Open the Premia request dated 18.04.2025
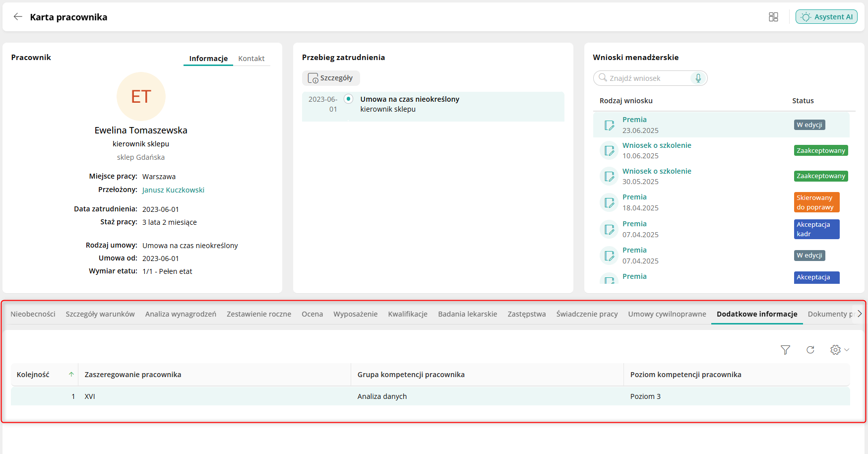The image size is (868, 454). (634, 197)
